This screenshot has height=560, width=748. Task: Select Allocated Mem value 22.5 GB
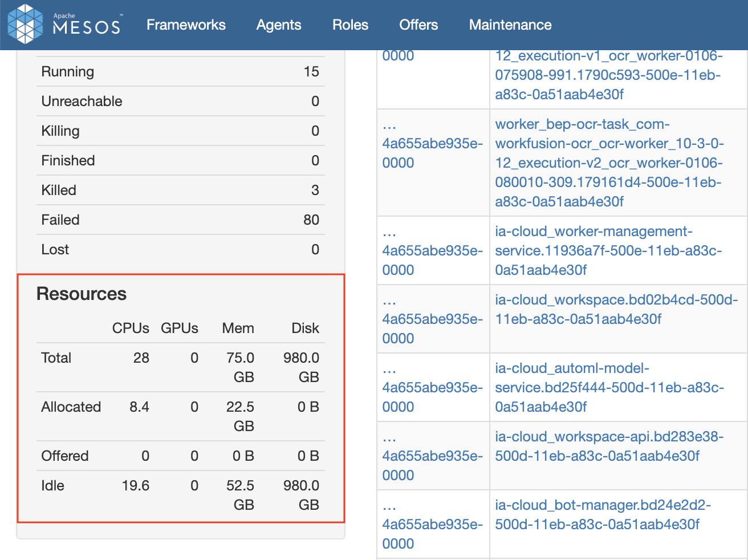241,416
